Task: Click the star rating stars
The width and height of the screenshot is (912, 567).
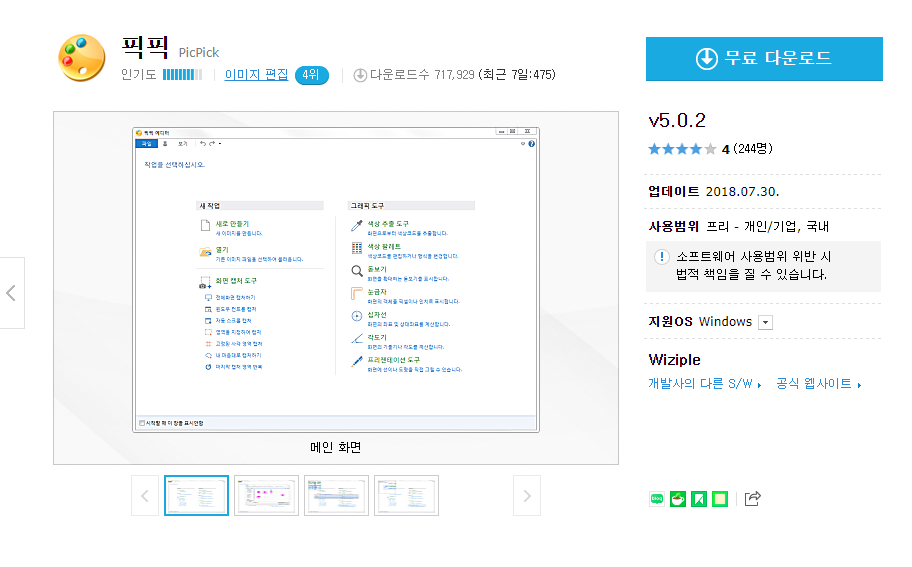Action: (x=682, y=149)
